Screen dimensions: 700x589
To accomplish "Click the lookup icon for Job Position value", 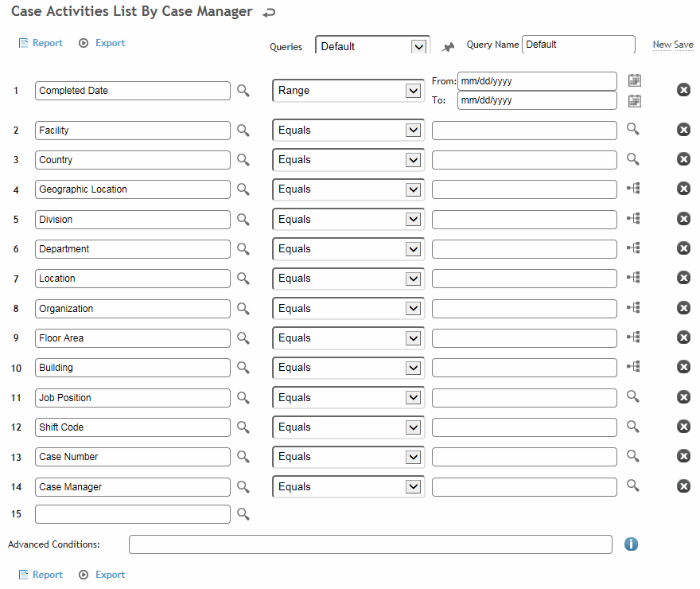I will (x=632, y=396).
